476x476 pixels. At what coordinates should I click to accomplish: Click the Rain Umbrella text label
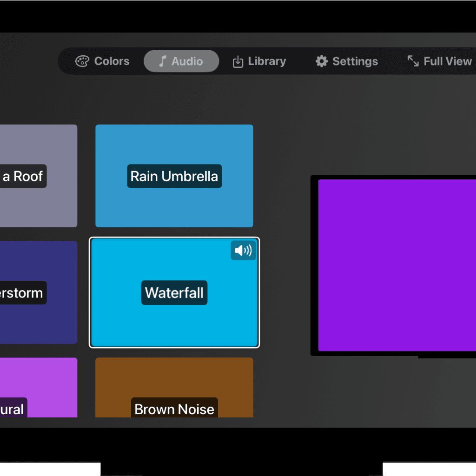(x=174, y=176)
